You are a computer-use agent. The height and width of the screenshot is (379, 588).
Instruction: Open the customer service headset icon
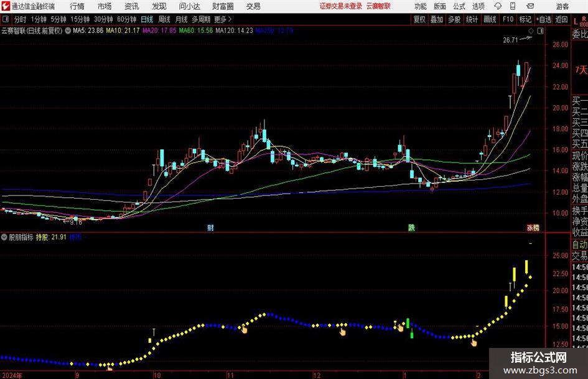[498, 6]
